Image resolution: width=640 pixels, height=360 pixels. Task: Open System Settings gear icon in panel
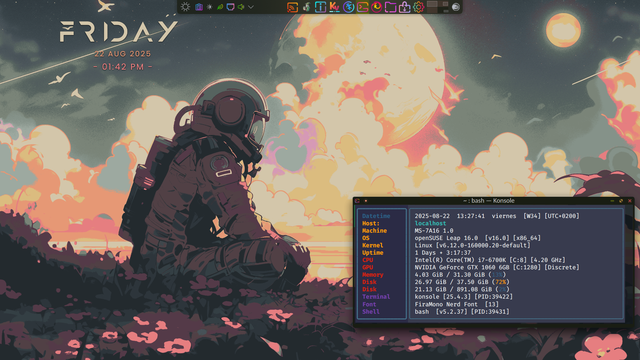click(x=418, y=7)
